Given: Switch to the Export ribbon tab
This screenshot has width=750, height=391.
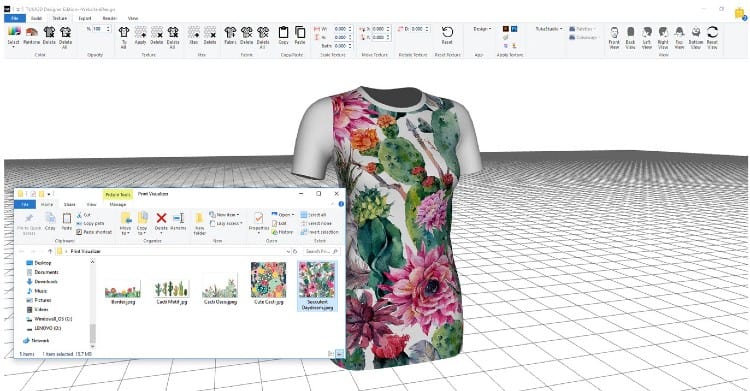Looking at the screenshot, I should coord(85,18).
